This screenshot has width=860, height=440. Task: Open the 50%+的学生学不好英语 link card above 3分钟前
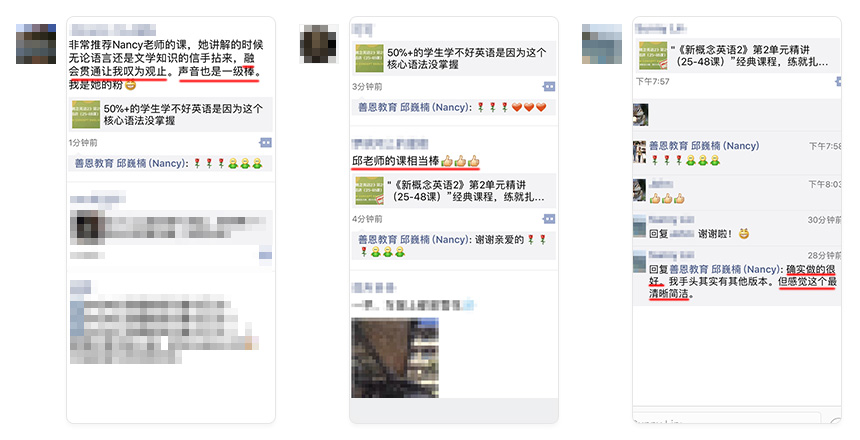tap(453, 58)
